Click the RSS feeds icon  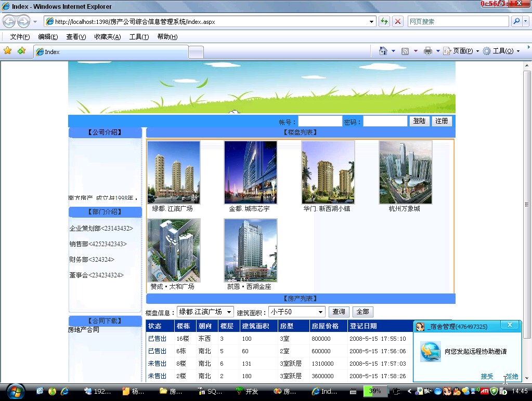point(405,51)
